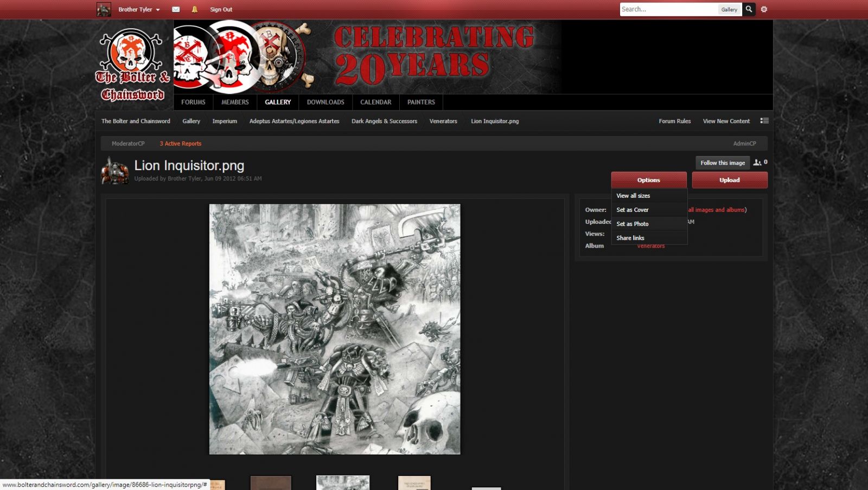
Task: Open the Downloads navigation tab
Action: [325, 102]
